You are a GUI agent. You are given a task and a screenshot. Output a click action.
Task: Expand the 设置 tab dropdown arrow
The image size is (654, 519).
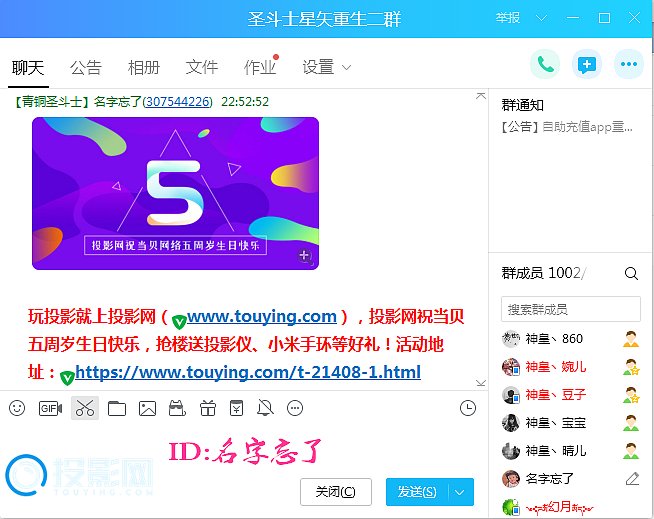pyautogui.click(x=346, y=67)
